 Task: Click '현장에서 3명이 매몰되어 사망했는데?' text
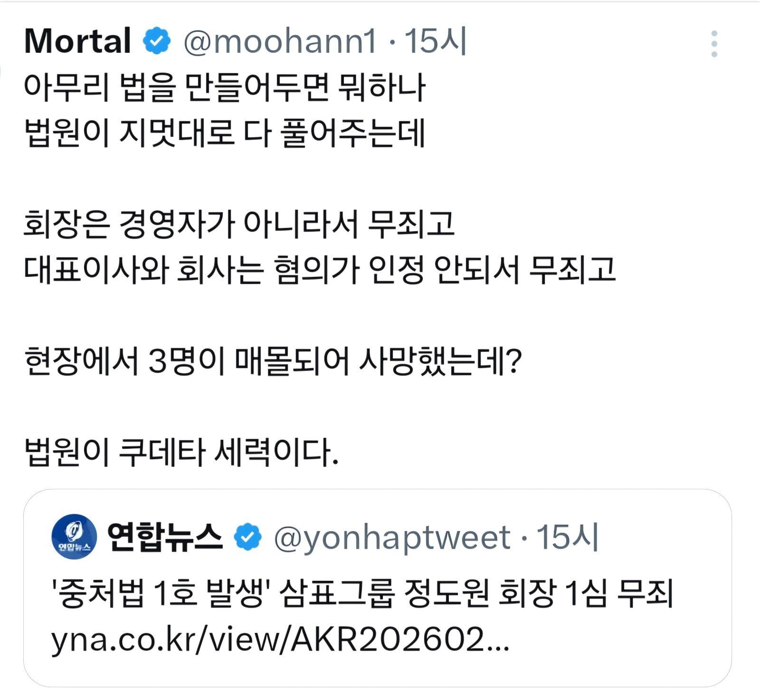[x=273, y=361]
